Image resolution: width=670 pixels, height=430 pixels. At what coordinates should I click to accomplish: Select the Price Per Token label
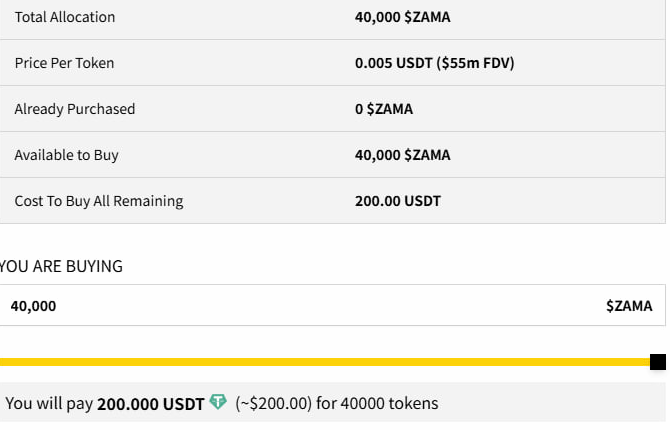coord(64,63)
